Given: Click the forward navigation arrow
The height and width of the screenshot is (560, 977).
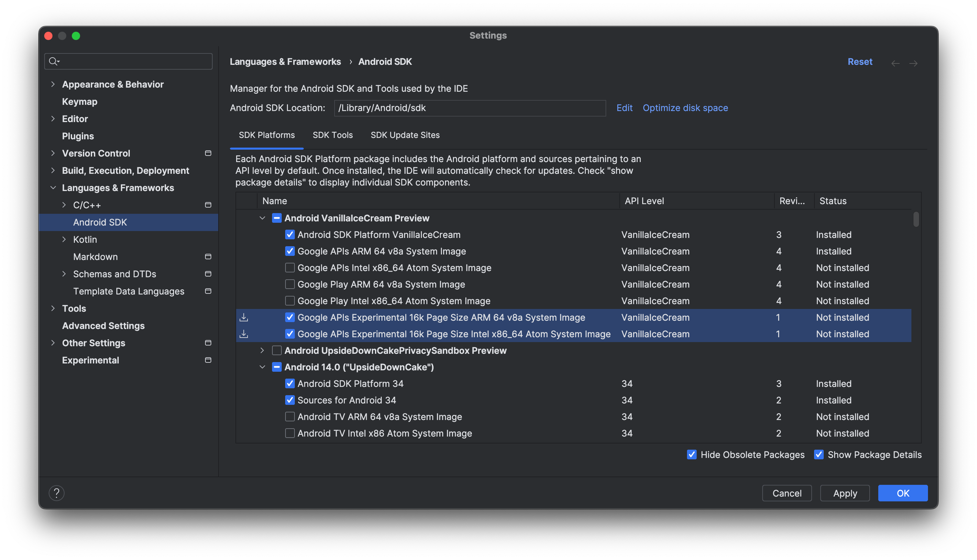Looking at the screenshot, I should click(914, 62).
